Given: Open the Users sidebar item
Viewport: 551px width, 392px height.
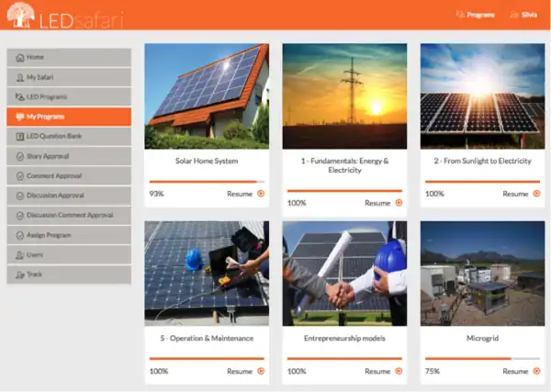Looking at the screenshot, I should [69, 255].
